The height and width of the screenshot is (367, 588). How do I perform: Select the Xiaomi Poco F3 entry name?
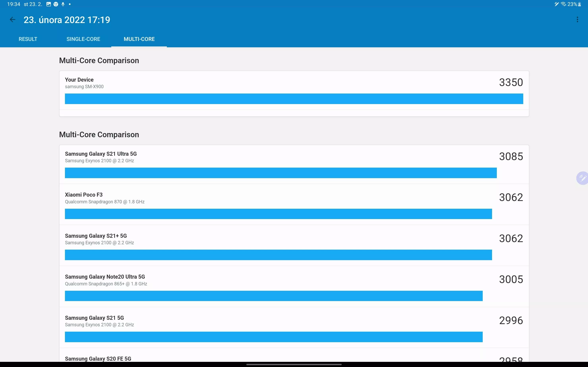pos(84,195)
